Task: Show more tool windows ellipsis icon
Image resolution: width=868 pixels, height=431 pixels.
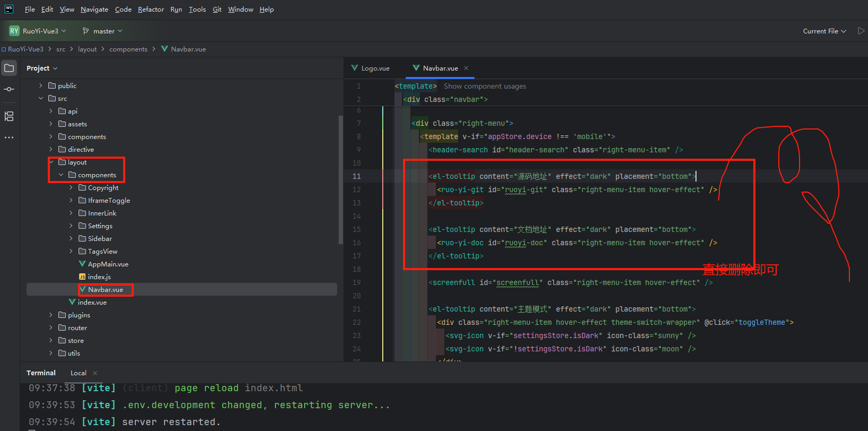Action: (x=9, y=137)
